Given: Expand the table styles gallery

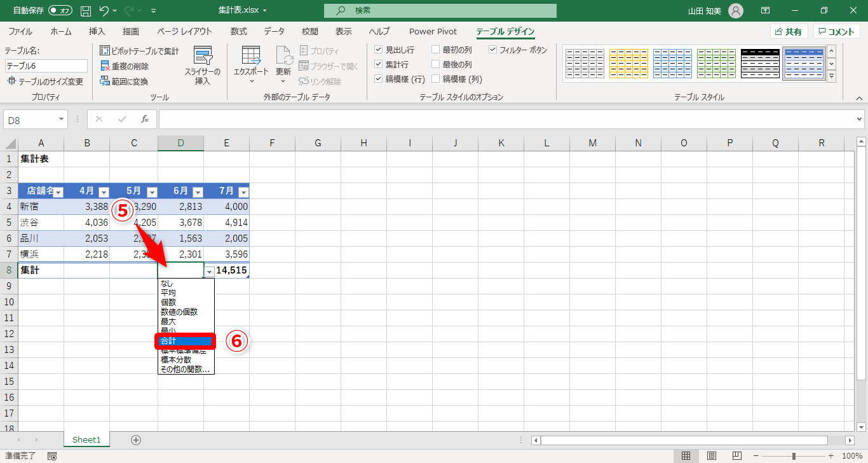Looking at the screenshot, I should [831, 76].
